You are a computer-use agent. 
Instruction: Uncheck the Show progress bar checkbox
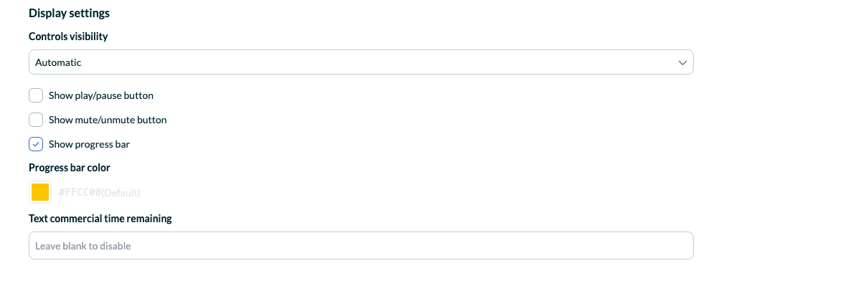coord(36,144)
